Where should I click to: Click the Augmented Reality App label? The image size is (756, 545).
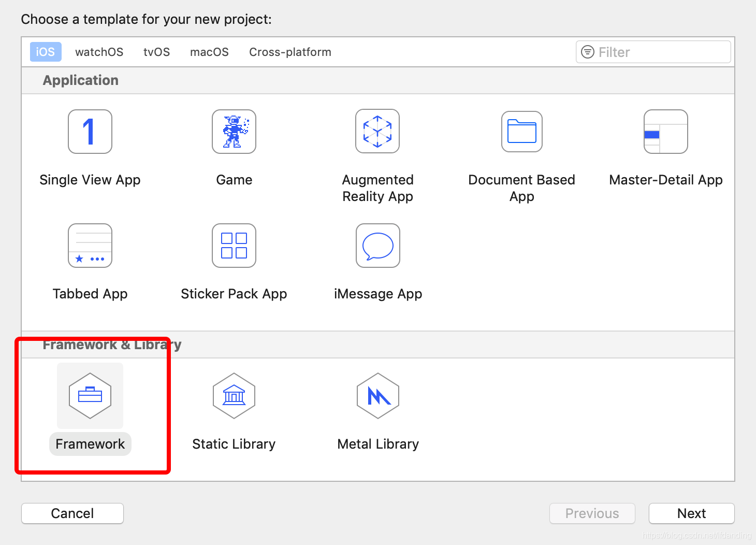click(378, 188)
